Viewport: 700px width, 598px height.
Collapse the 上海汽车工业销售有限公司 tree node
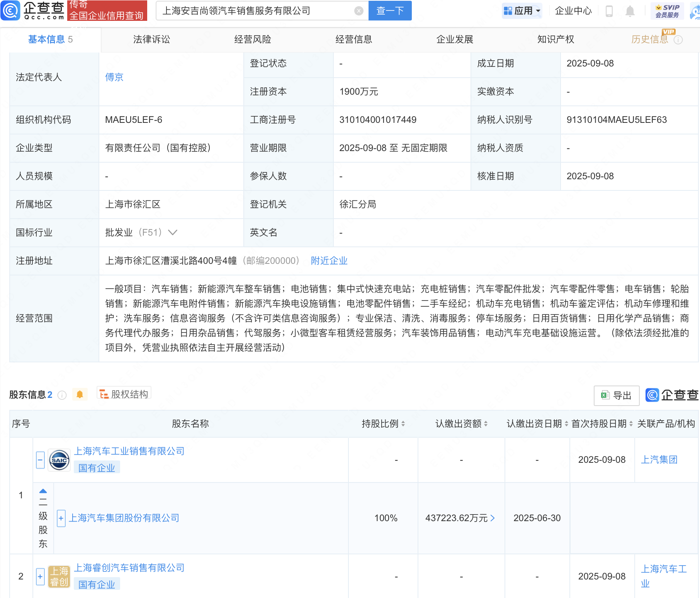(x=40, y=460)
